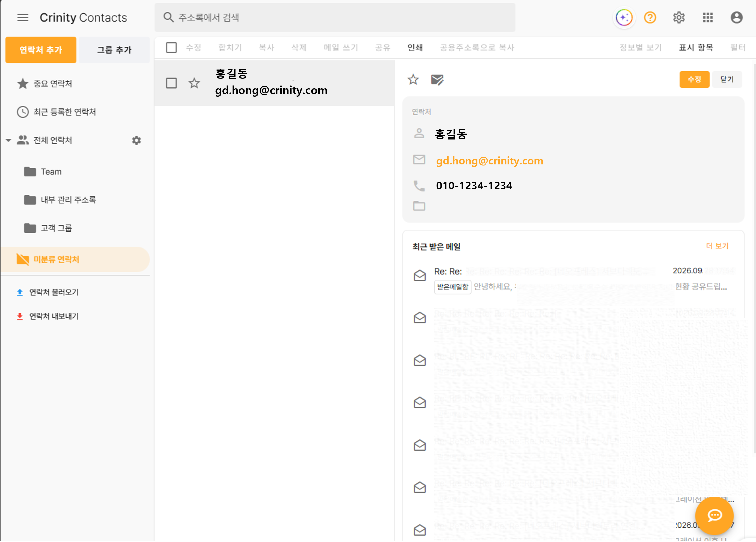This screenshot has height=542, width=756.
Task: Click the search magnifier icon
Action: 168,17
